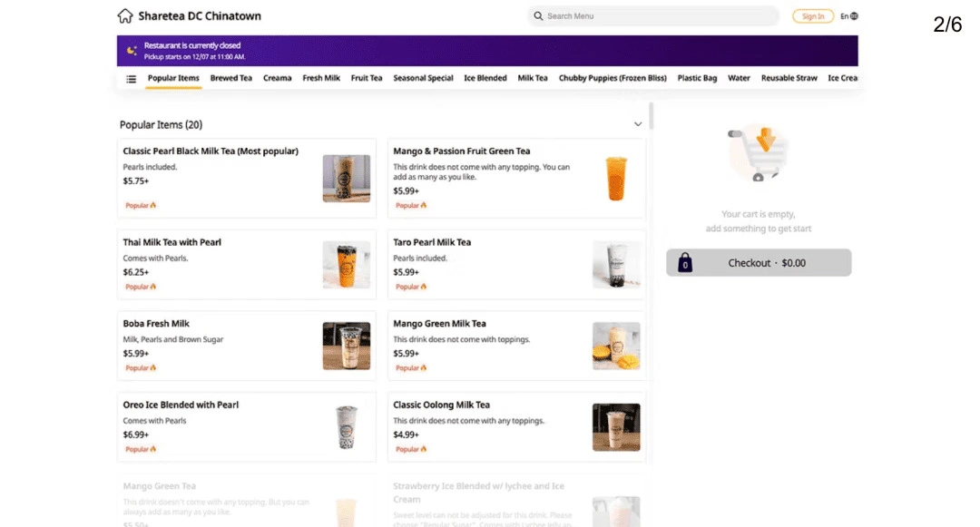Open the Creama tab

[277, 78]
